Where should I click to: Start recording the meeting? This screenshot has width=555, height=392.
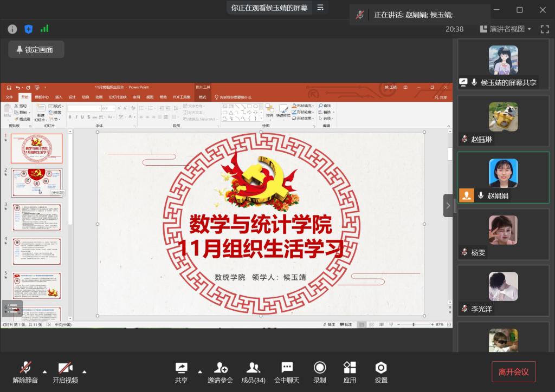pos(320,368)
